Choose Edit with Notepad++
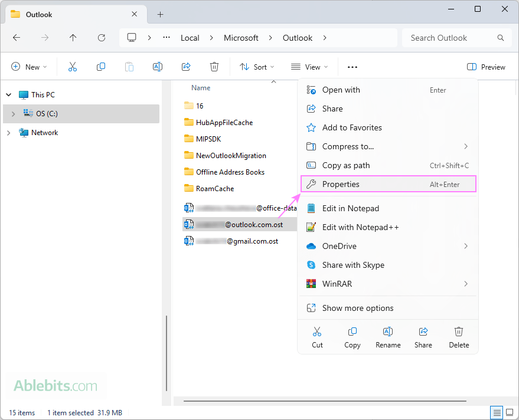The width and height of the screenshot is (519, 420). (x=388, y=227)
